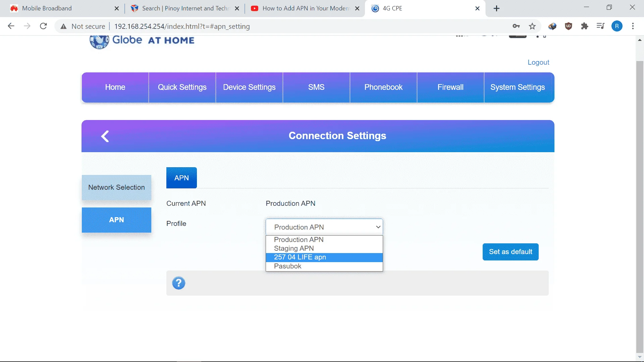Close the How to Add APN tab

(x=358, y=8)
